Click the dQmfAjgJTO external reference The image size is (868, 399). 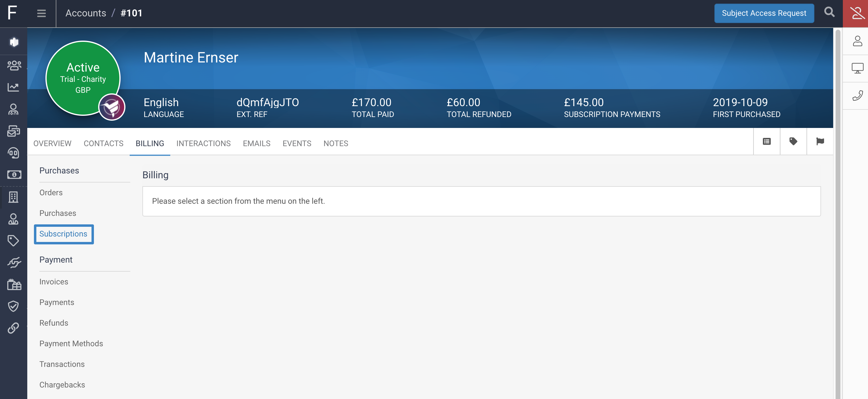pyautogui.click(x=268, y=102)
